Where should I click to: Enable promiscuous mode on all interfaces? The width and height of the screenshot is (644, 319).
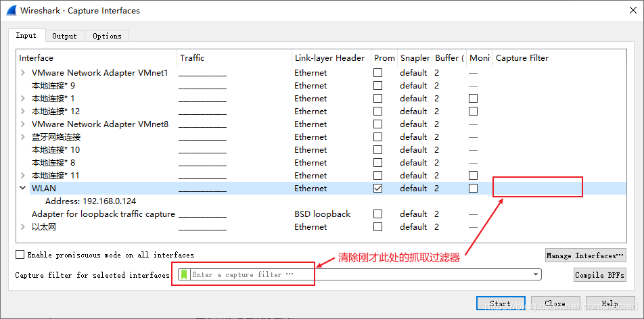20,255
